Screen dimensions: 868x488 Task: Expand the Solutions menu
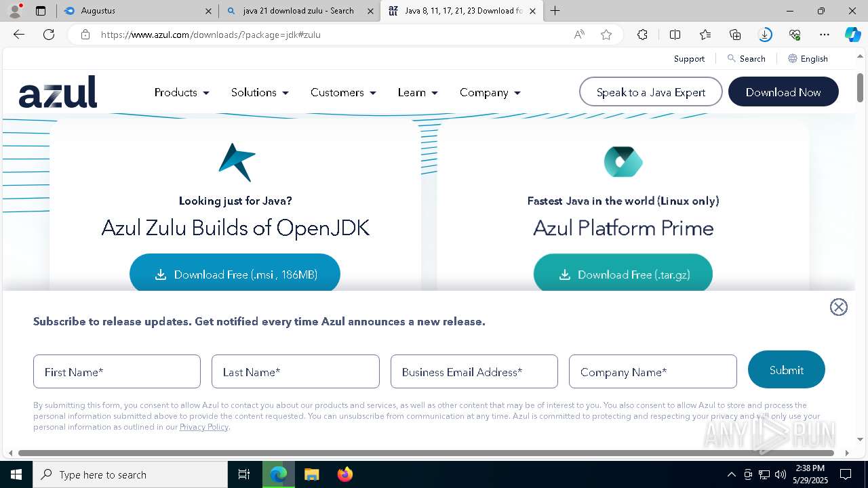pos(260,92)
